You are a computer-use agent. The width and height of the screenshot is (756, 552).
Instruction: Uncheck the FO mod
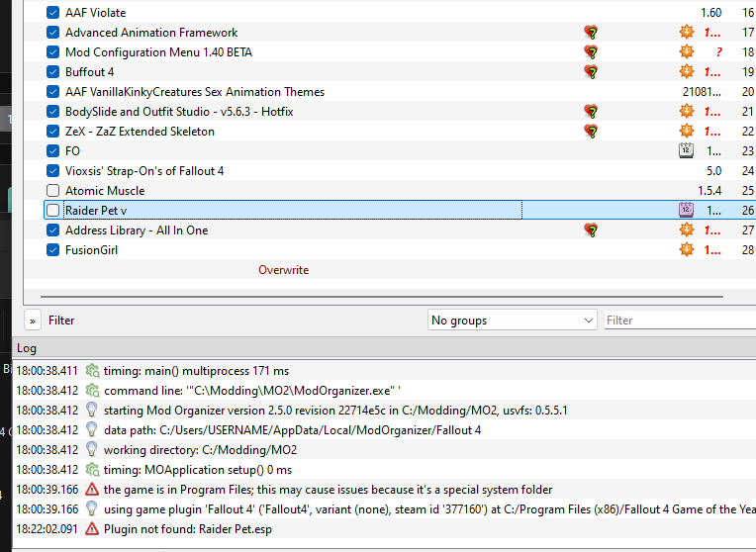coord(53,151)
